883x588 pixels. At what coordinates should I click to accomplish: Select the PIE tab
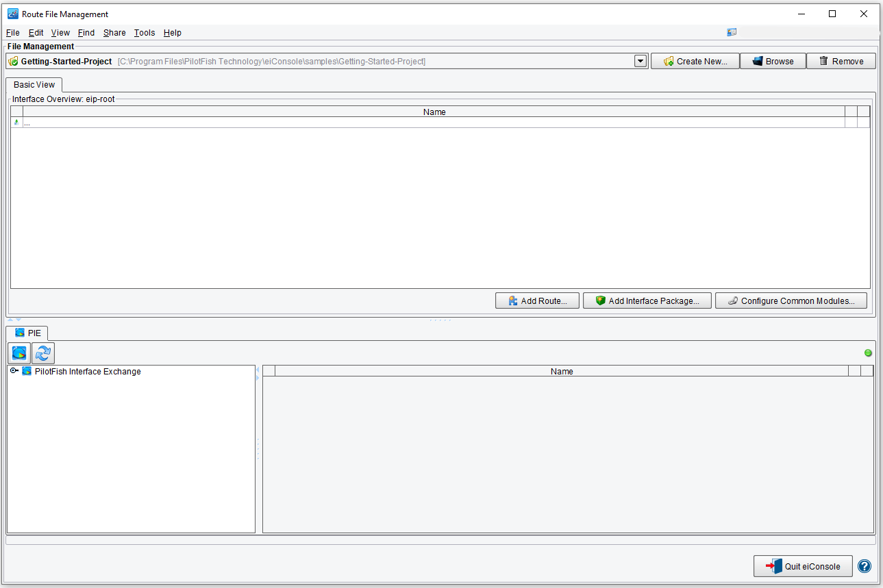[x=27, y=333]
